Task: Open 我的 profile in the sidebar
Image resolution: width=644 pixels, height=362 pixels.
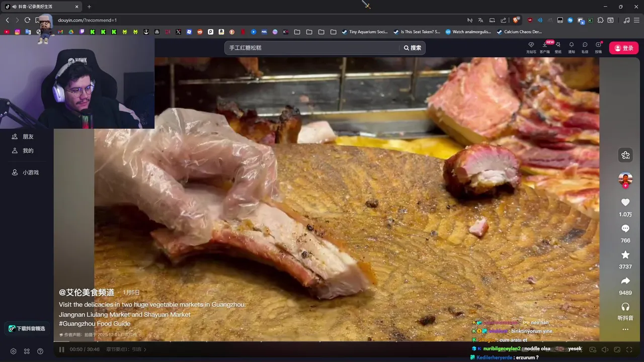Action: [23, 151]
